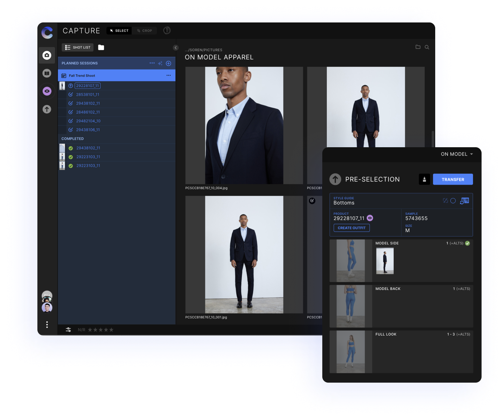Toggle the selection check on bottom-right photo
This screenshot has width=504, height=420.
(312, 201)
